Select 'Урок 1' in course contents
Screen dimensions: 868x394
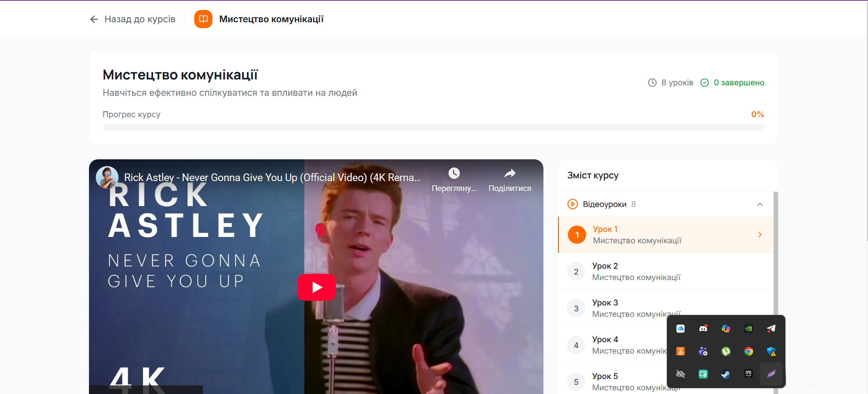click(x=666, y=235)
